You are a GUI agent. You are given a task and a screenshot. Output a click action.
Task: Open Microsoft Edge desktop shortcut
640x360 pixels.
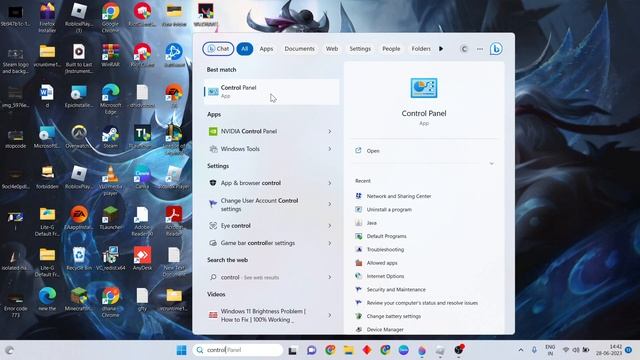tap(111, 99)
